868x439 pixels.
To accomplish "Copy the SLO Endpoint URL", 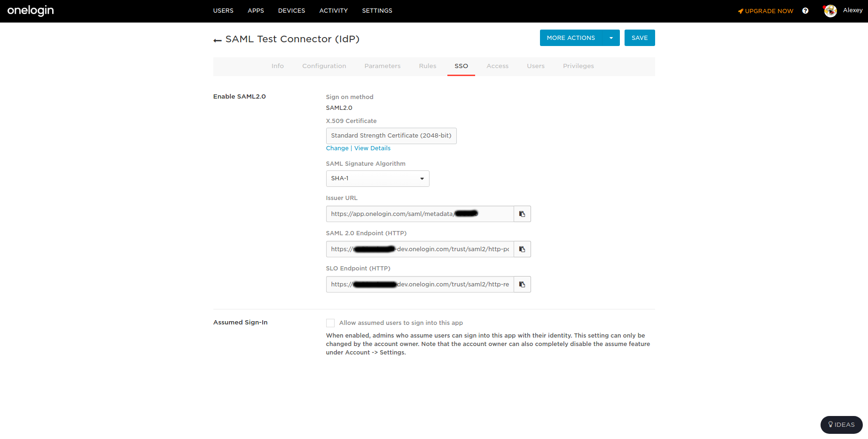I will tap(522, 285).
